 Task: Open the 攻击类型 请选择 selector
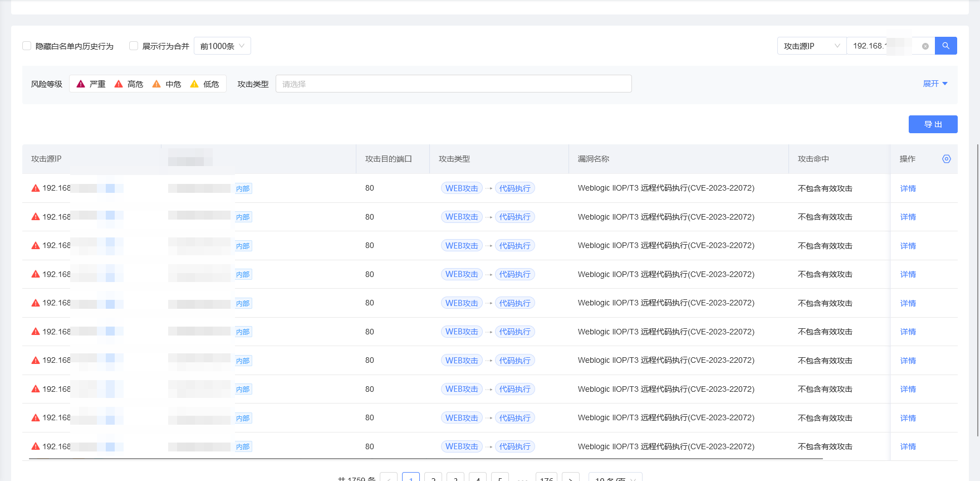[453, 84]
